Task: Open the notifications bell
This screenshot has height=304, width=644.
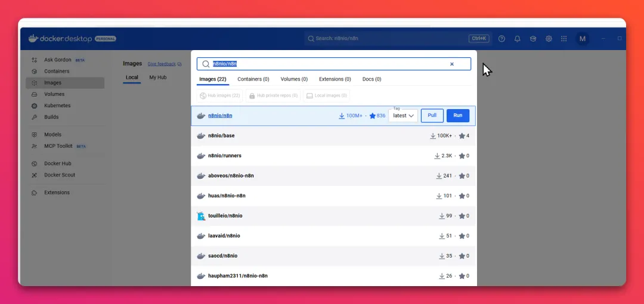Action: [x=518, y=39]
